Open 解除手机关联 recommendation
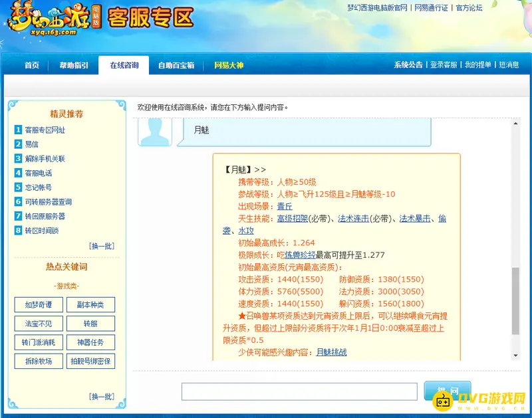 (45, 159)
